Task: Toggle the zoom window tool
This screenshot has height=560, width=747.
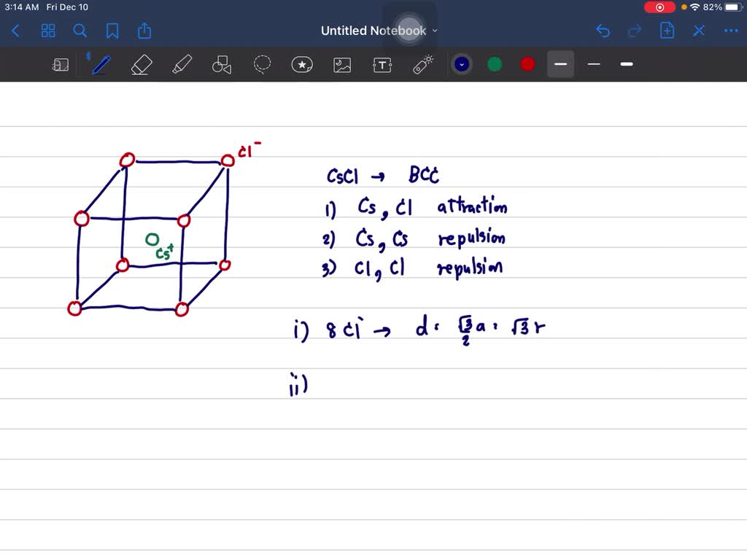Action: 61,65
